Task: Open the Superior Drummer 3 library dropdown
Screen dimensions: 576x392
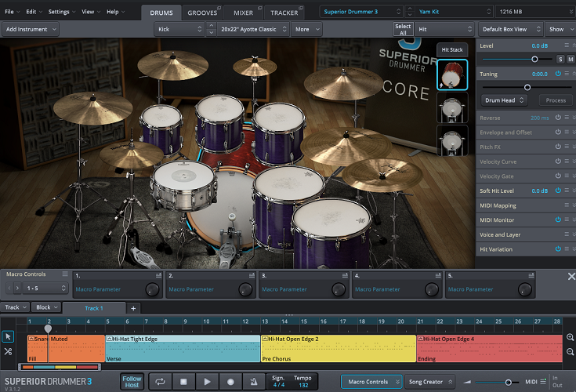Action: (x=361, y=12)
